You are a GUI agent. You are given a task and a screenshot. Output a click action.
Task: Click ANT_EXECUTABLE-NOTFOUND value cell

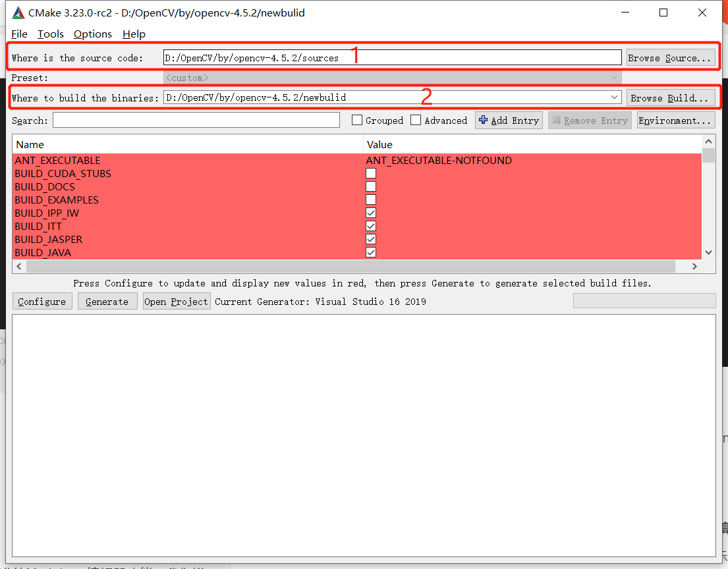pyautogui.click(x=439, y=160)
